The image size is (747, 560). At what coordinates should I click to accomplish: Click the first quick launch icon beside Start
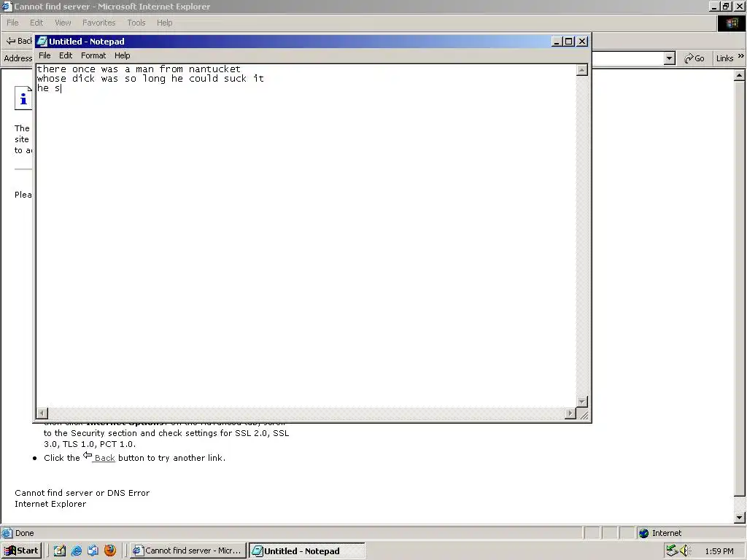coord(60,551)
